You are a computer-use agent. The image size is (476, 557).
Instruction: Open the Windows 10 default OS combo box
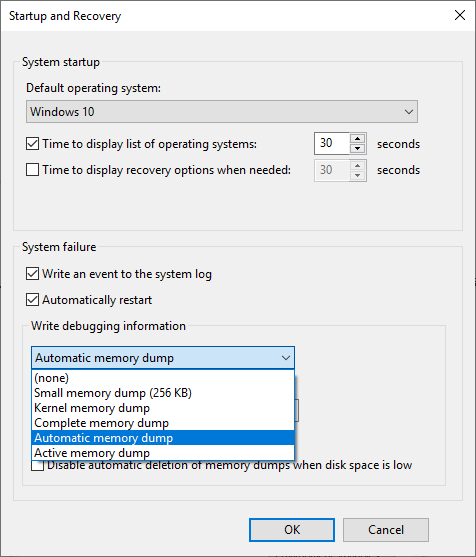coord(222,112)
